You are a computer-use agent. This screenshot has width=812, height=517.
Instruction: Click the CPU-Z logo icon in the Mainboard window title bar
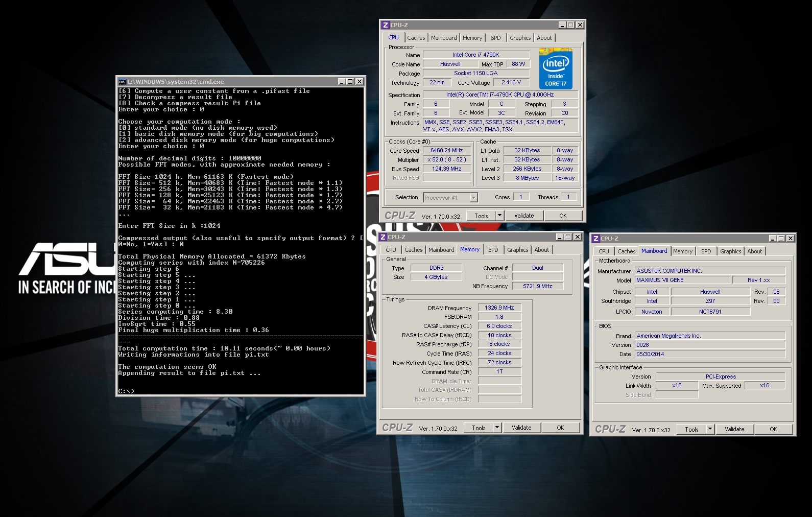click(x=596, y=239)
